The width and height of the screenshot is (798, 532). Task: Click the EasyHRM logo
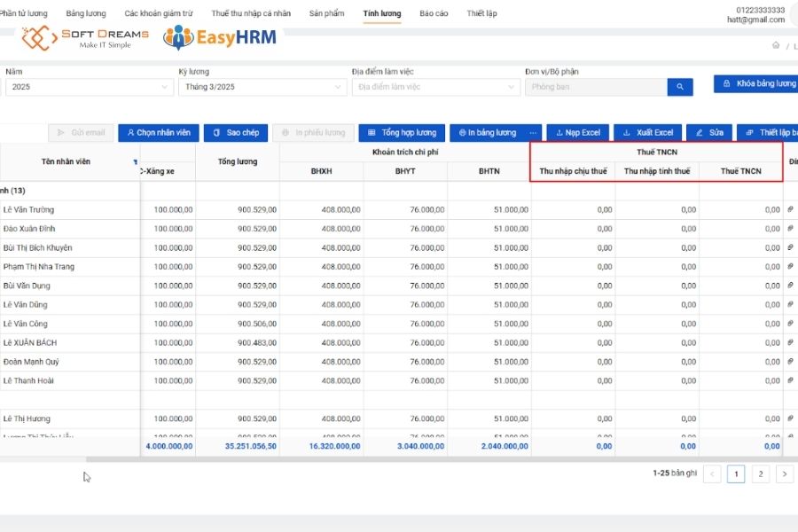click(220, 37)
